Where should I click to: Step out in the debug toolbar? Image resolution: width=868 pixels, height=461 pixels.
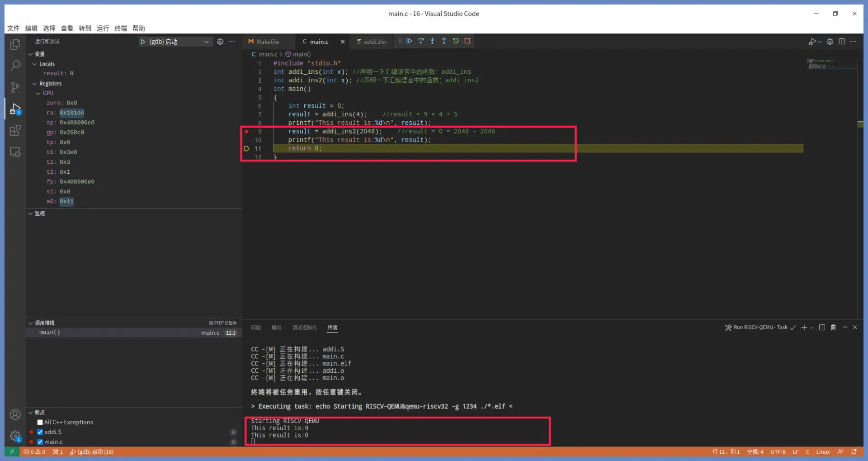point(444,41)
